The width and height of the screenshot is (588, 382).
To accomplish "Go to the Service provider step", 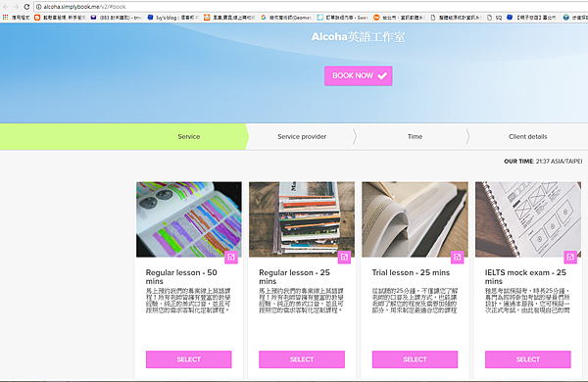I will tap(302, 136).
